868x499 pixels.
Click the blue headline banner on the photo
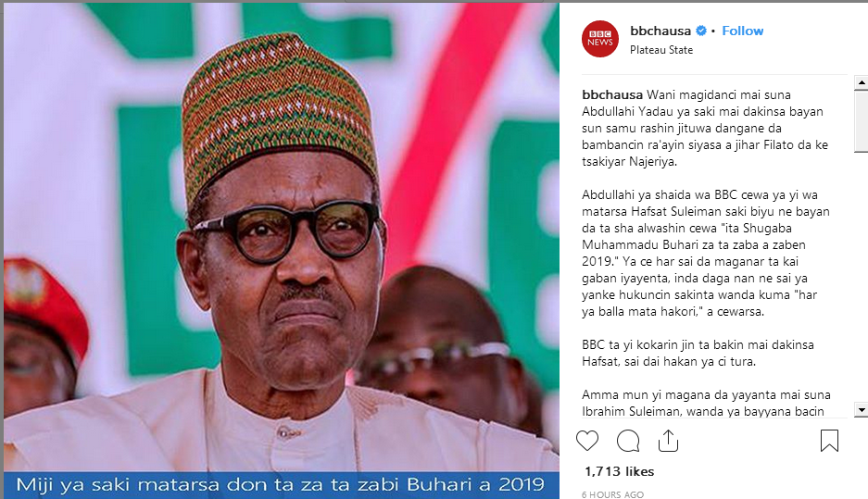click(x=282, y=485)
